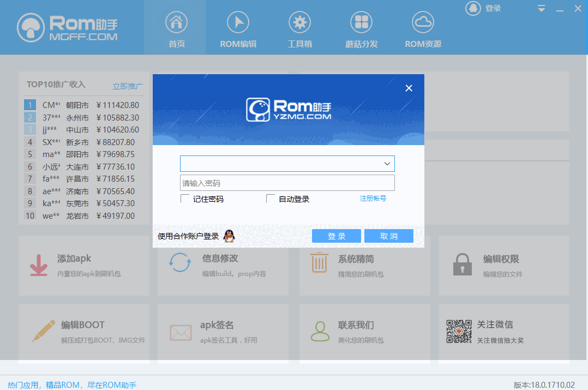
Task: Open the ROM资源 section
Action: pos(423,27)
